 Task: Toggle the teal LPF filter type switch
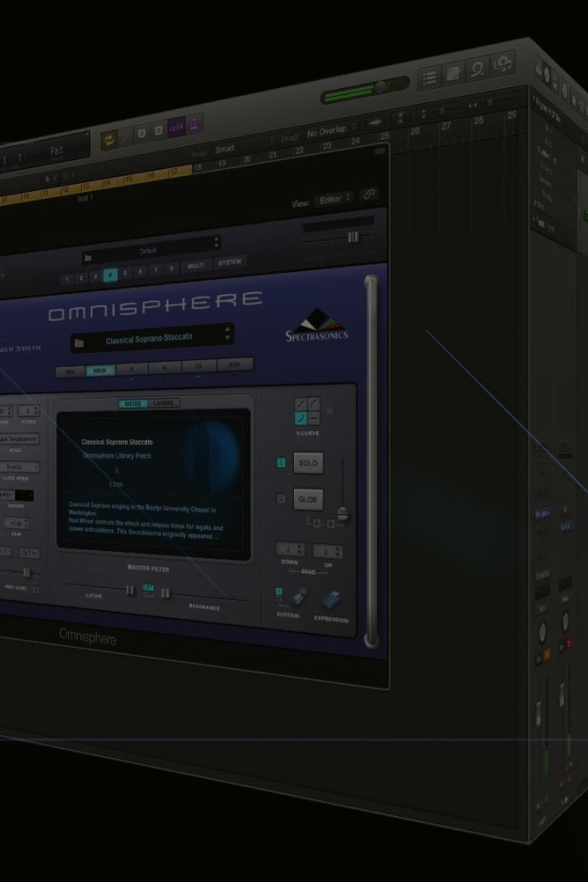(x=148, y=588)
